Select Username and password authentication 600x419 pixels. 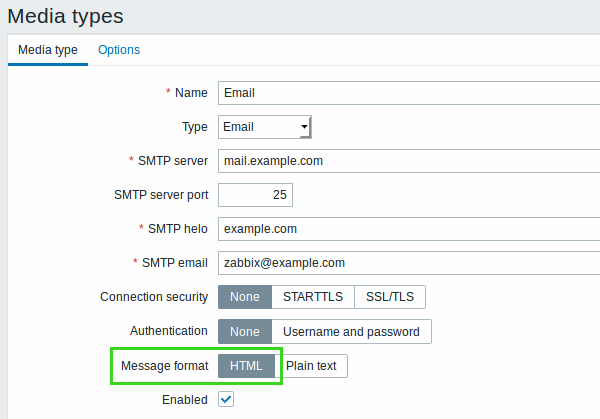(351, 331)
